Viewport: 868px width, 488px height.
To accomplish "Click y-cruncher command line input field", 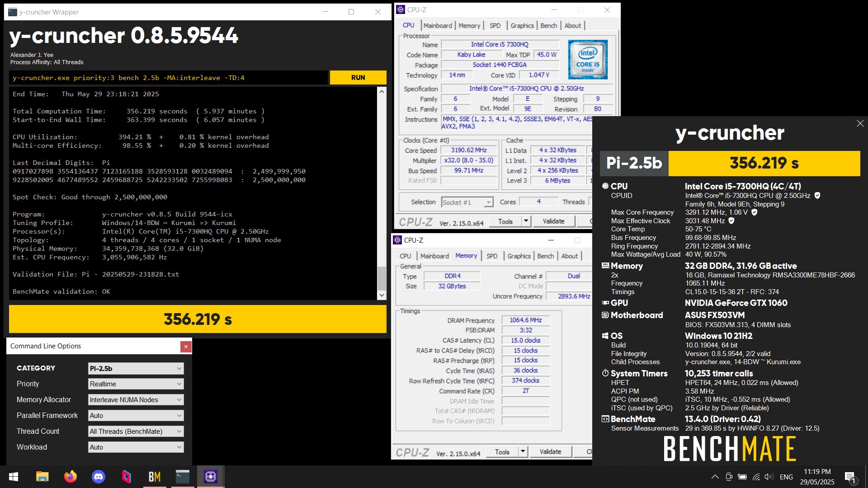I will (168, 78).
